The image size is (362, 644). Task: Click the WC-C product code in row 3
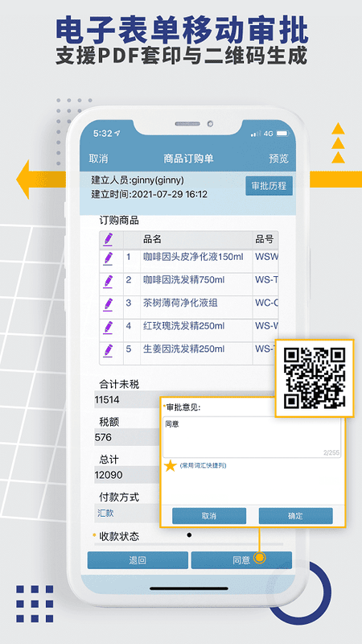click(x=267, y=303)
